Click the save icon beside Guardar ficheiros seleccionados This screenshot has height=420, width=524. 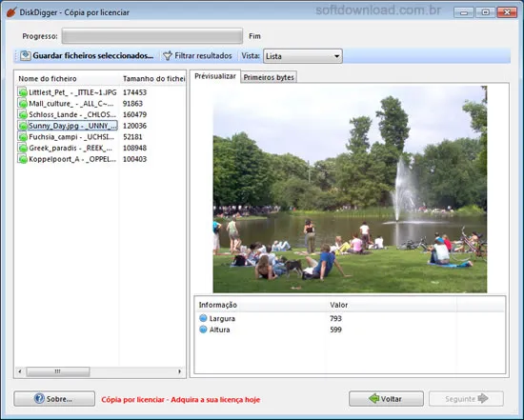[x=26, y=56]
